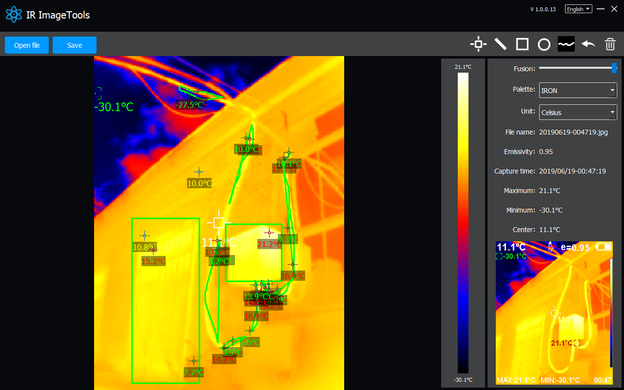
Task: Click the IR ImageTools atom logo
Action: pos(14,15)
